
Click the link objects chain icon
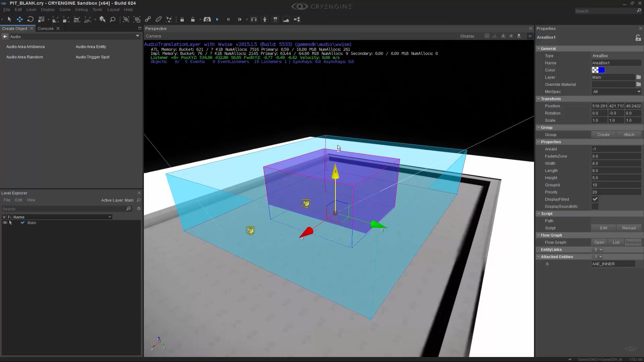click(x=148, y=19)
